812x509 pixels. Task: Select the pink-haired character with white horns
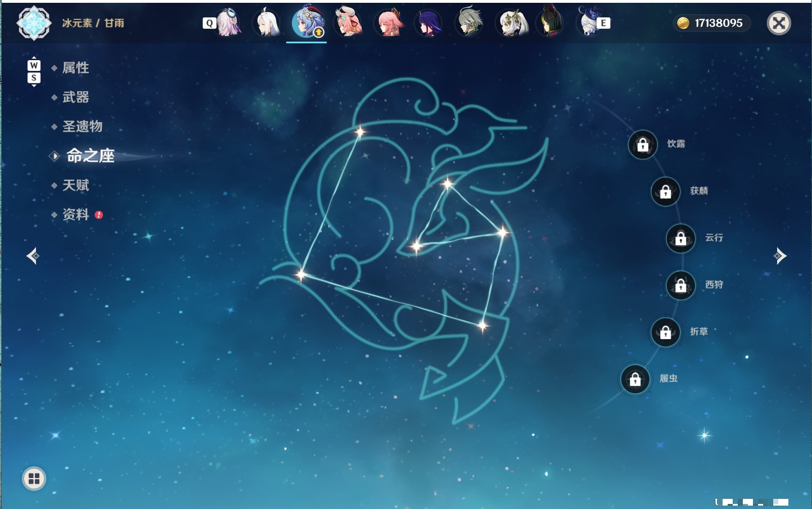(349, 23)
